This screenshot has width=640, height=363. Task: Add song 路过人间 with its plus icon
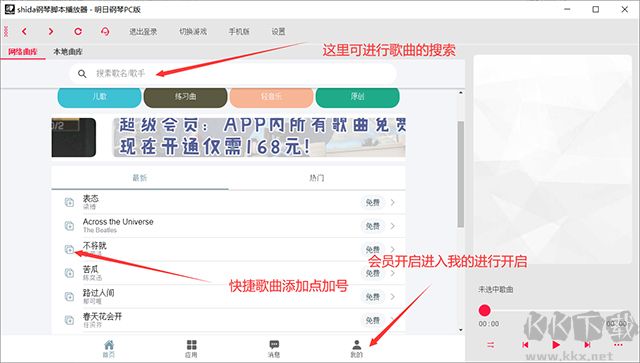(69, 296)
